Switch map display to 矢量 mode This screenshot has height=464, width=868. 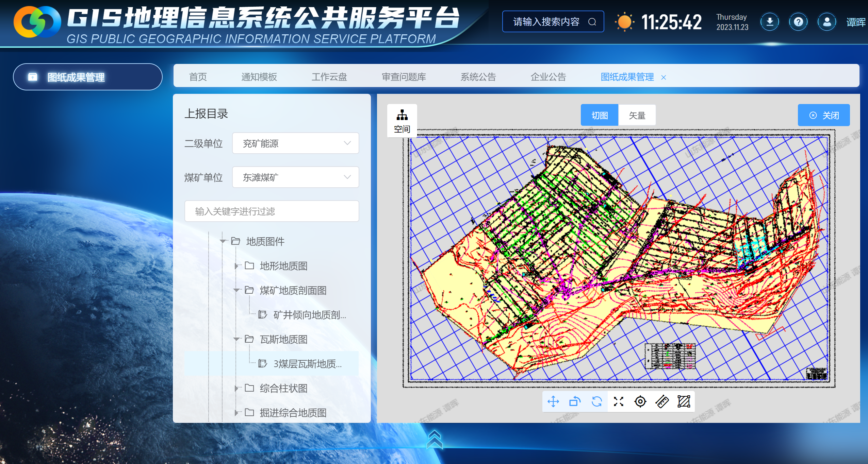pos(637,115)
